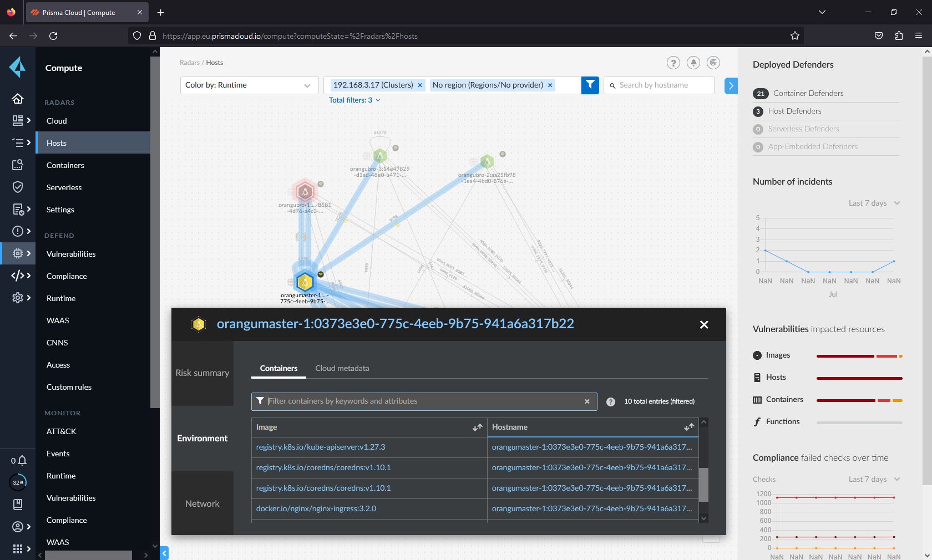The width and height of the screenshot is (932, 560).
Task: Click the alert bell icon beside help
Action: click(693, 63)
